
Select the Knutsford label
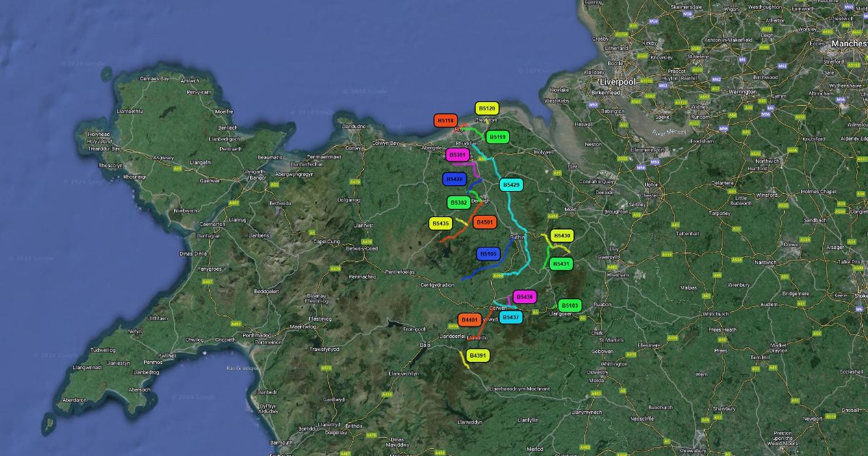tap(814, 140)
